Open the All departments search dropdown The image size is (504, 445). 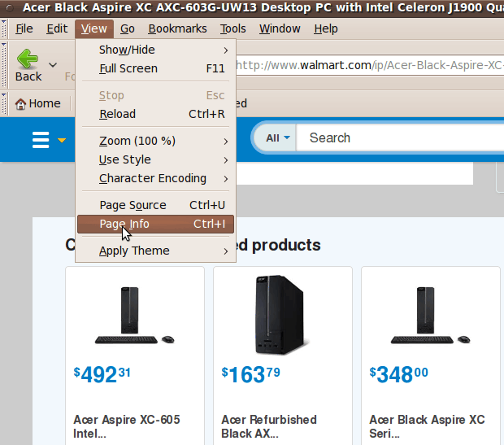pos(278,138)
